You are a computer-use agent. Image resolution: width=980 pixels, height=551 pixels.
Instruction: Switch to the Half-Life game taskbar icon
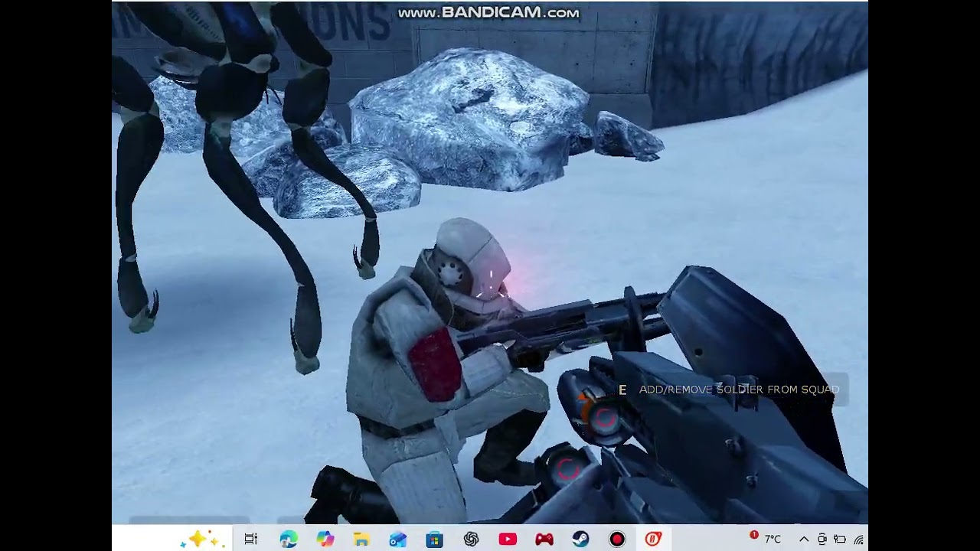pos(653,539)
